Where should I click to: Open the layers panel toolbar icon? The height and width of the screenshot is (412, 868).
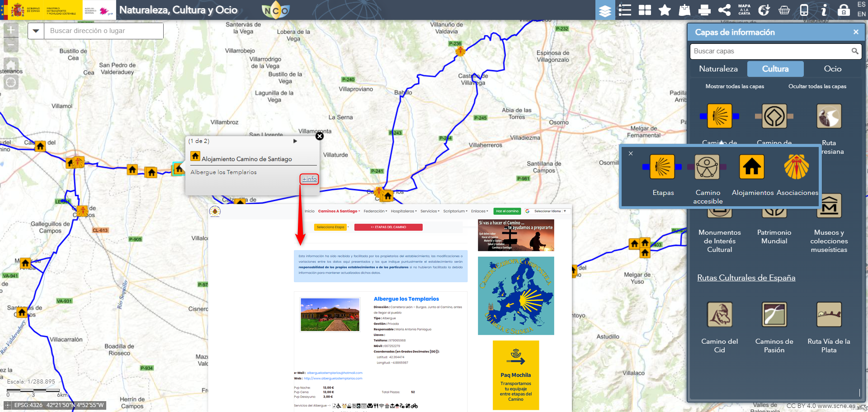(x=604, y=10)
